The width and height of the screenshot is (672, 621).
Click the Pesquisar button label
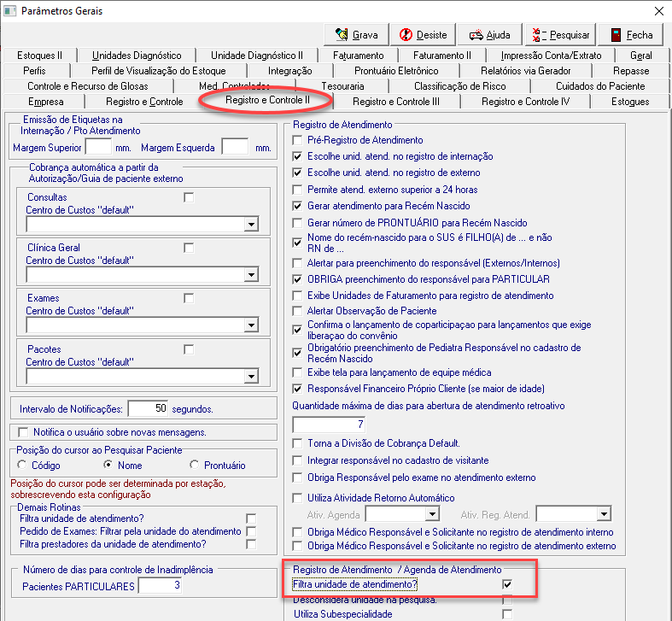pos(570,35)
